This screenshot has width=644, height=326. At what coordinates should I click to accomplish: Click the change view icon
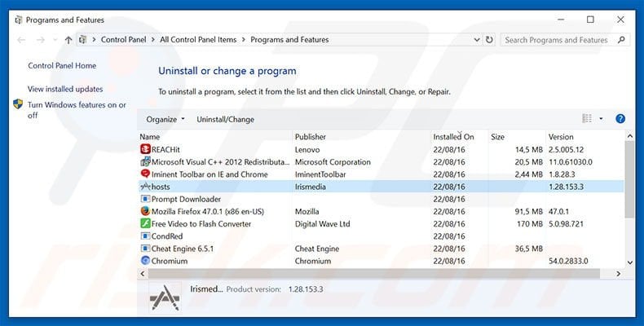tap(587, 119)
